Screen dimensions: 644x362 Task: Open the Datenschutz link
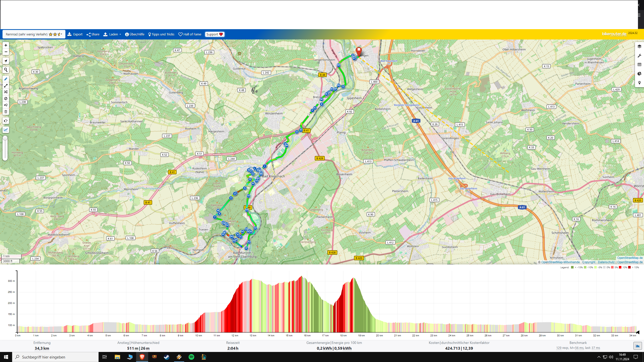606,262
